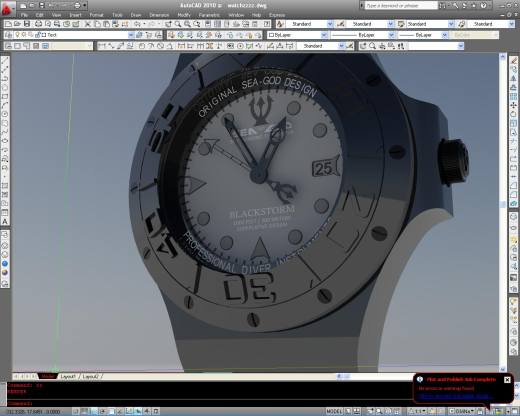Expand the Multileader Style dropdown
Viewport: 520px width, 416px height.
[512, 24]
